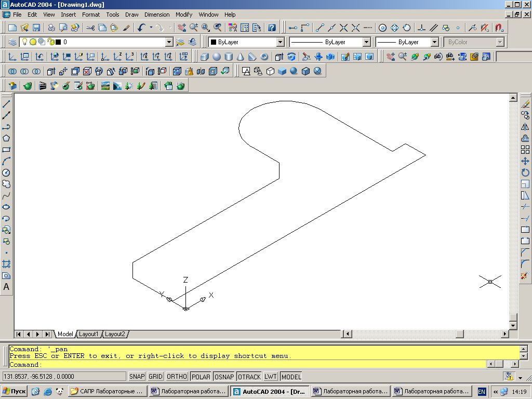Click the Пуск Start button
This screenshot has width=532, height=399.
pyautogui.click(x=14, y=391)
